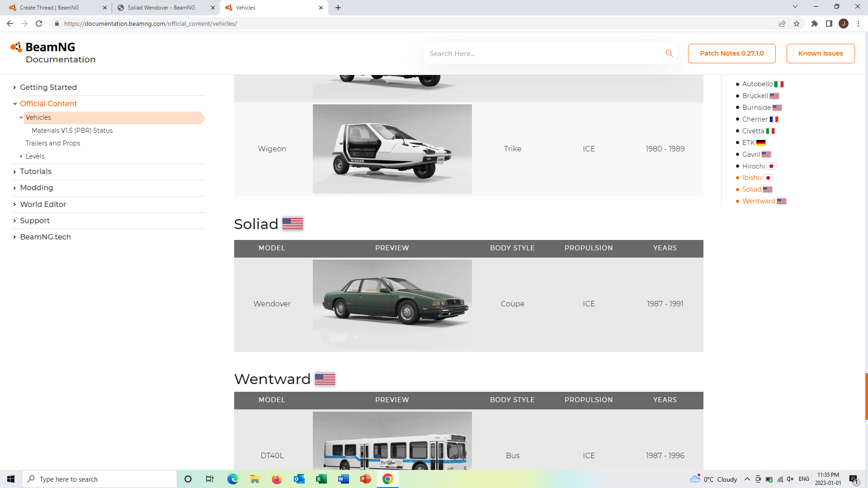This screenshot has height=488, width=868.
Task: Collapse the Official Content section
Action: tap(14, 103)
